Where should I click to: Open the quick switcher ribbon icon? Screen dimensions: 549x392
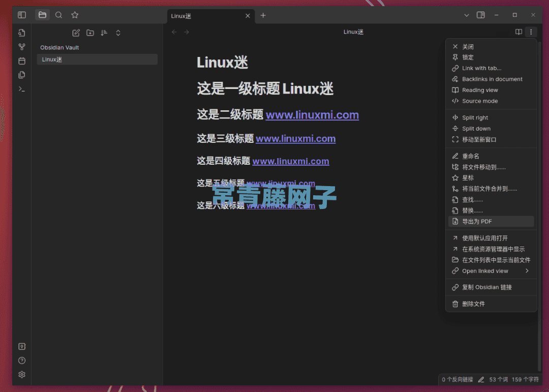tap(22, 33)
